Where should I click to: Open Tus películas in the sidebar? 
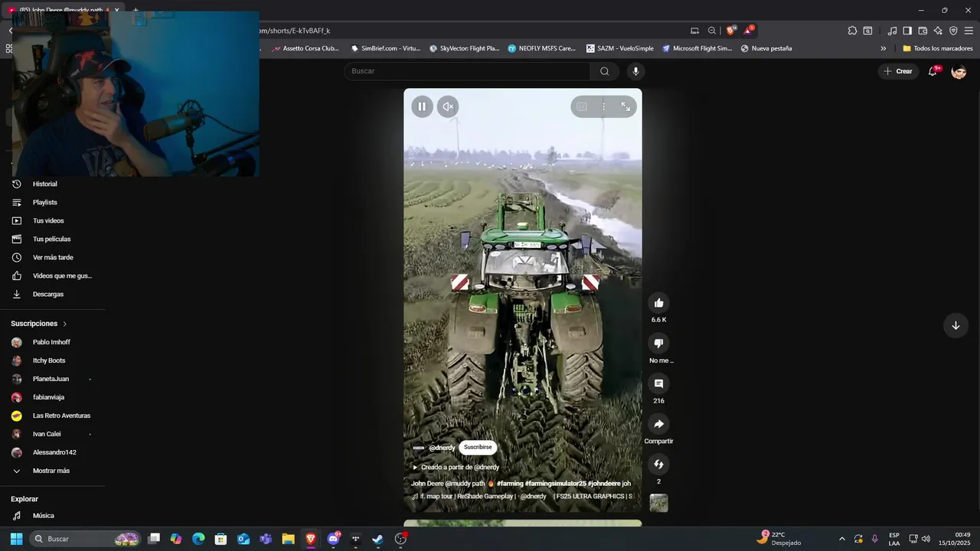point(52,240)
